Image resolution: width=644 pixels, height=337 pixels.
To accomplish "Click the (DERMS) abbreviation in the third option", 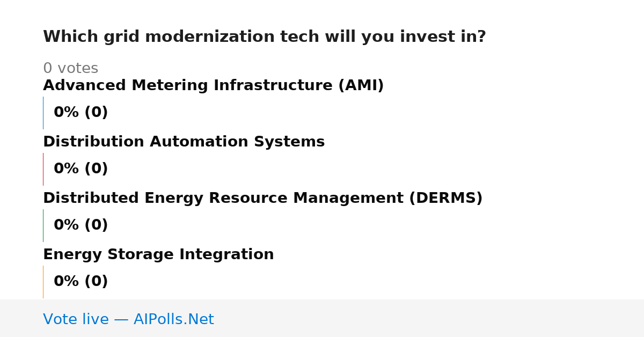I will point(445,199).
